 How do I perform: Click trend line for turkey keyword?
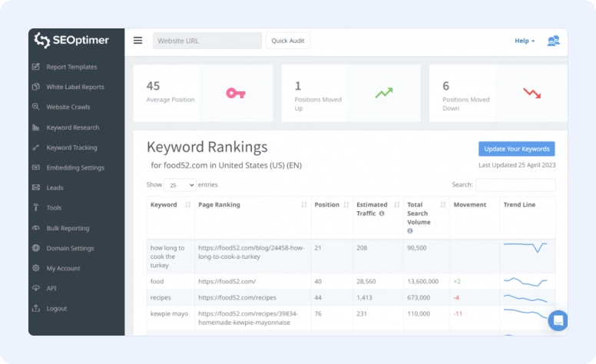pyautogui.click(x=525, y=247)
